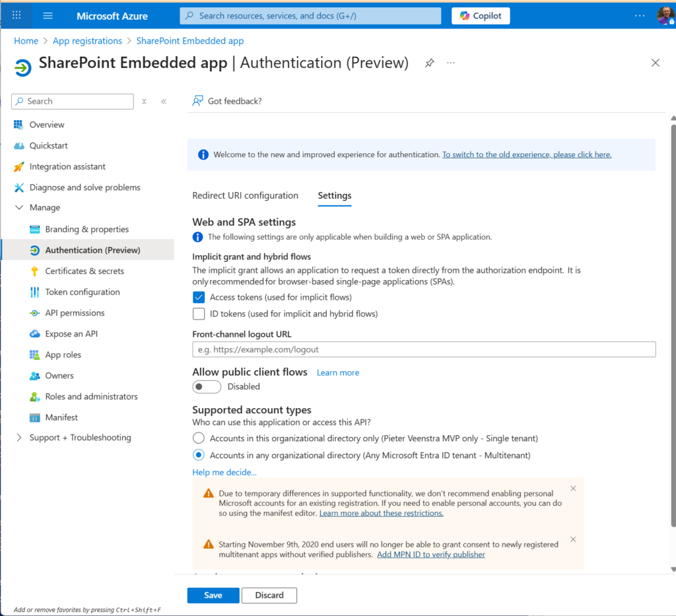Open Branding & properties

point(86,229)
